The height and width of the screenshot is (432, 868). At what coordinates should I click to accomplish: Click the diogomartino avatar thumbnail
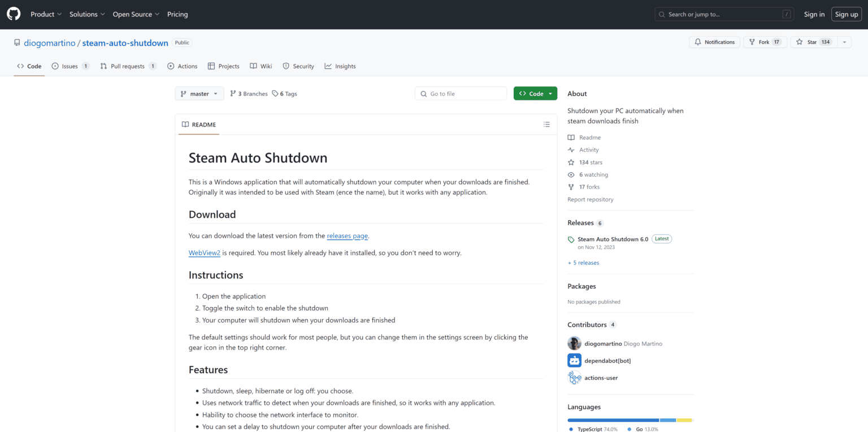[x=574, y=343]
